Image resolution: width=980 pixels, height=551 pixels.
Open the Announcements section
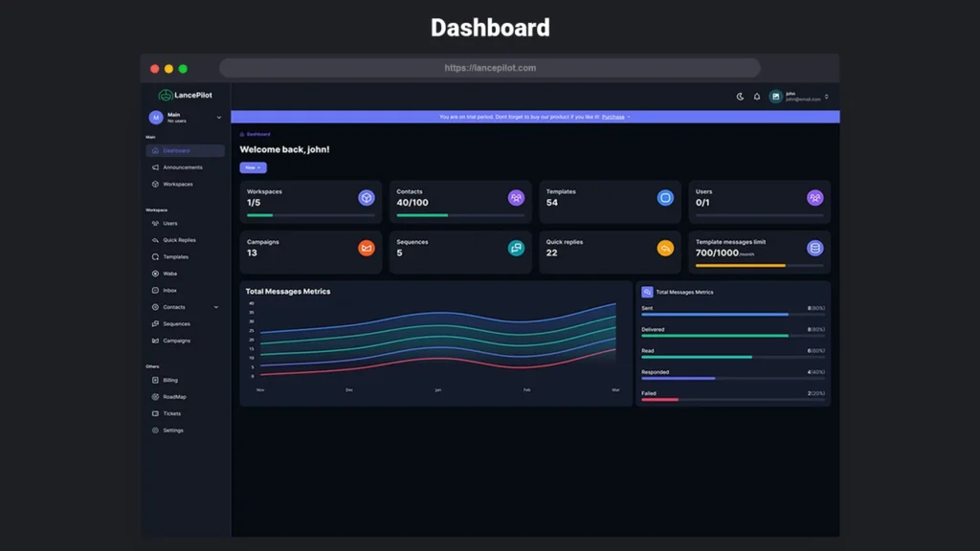pyautogui.click(x=178, y=167)
